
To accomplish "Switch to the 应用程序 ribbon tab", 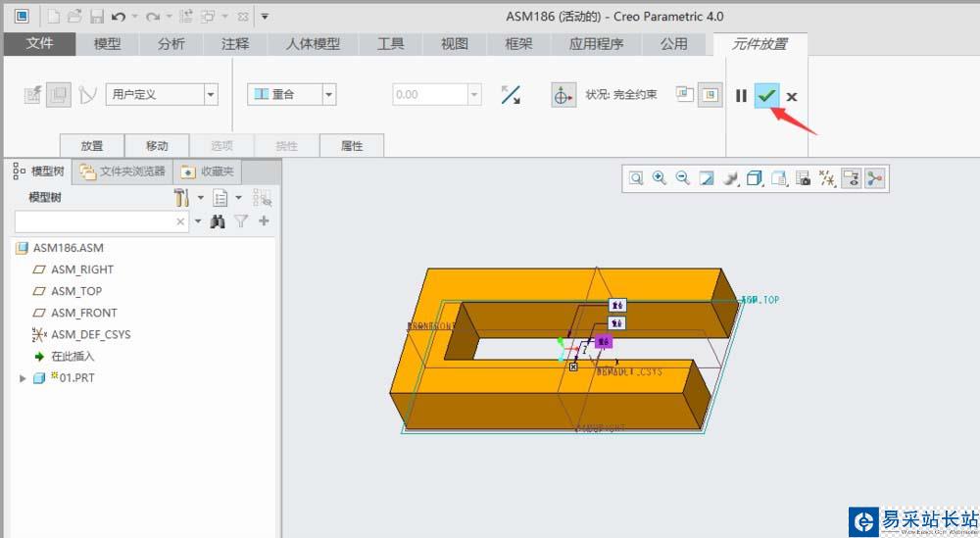I will 596,44.
